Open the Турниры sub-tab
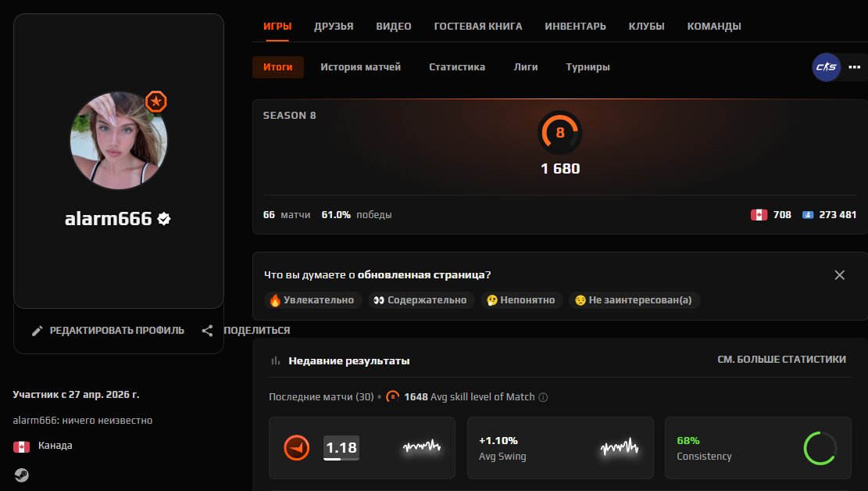This screenshot has width=868, height=491. pos(588,67)
